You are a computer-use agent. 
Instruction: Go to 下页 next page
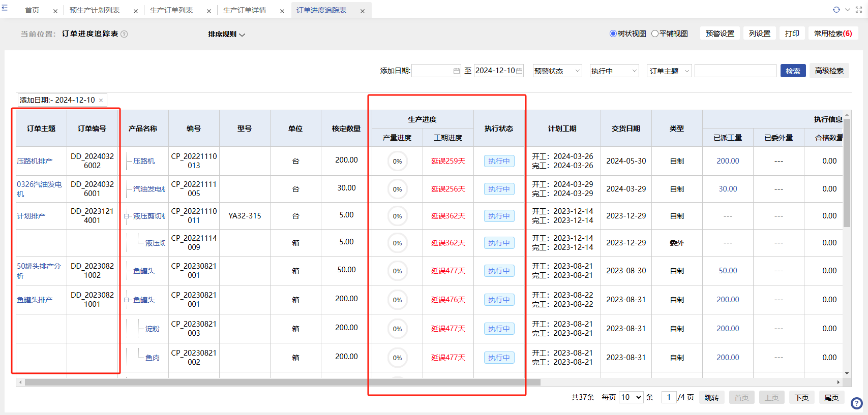(x=802, y=398)
